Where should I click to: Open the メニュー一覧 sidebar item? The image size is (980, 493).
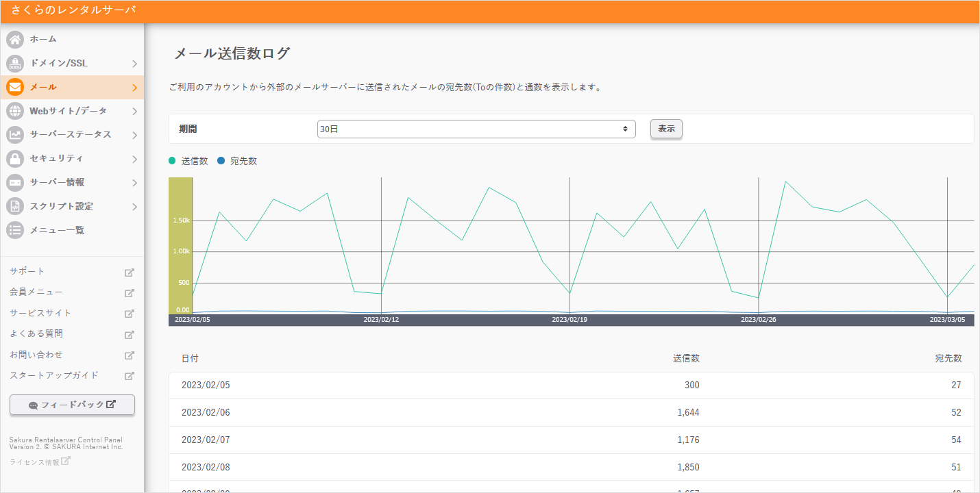[x=72, y=229]
